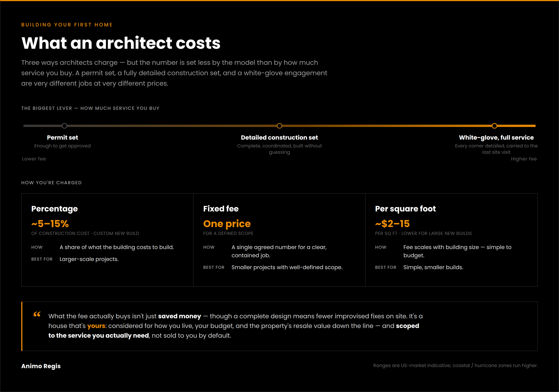Click the 'Building your first home' eyebrow label
559x392 pixels.
pos(67,25)
